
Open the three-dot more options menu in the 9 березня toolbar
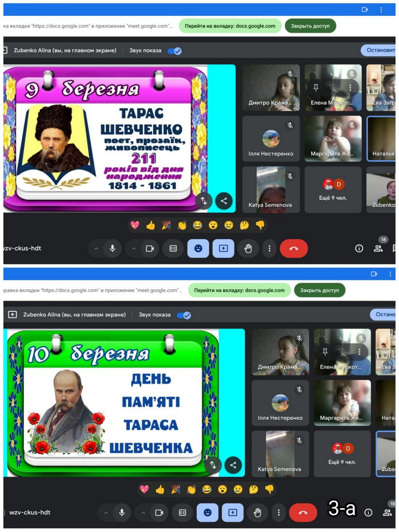coord(269,248)
